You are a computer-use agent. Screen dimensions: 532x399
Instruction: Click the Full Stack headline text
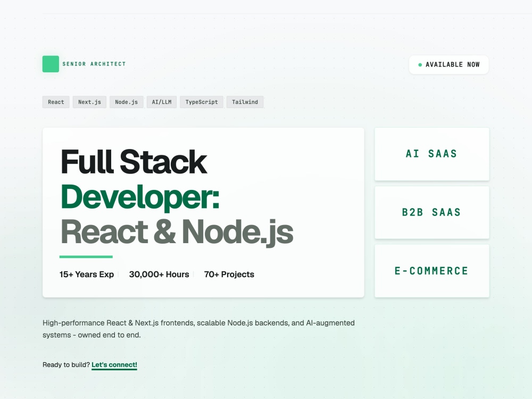(x=134, y=162)
